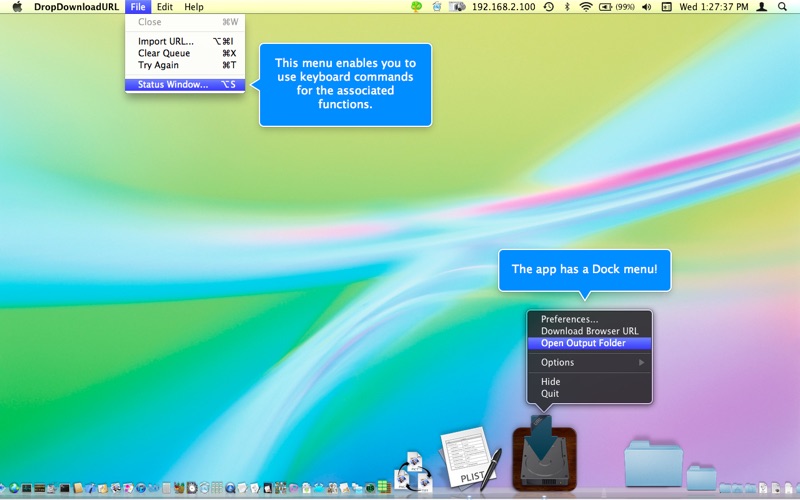The image size is (800, 500).
Task: Click Quit in the Dock menu
Action: pos(589,393)
